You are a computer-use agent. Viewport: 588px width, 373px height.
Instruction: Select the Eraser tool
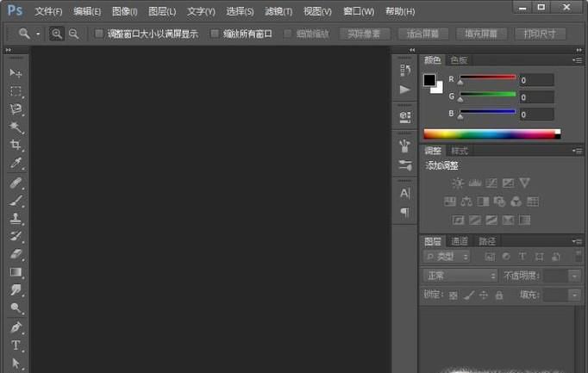(x=16, y=254)
